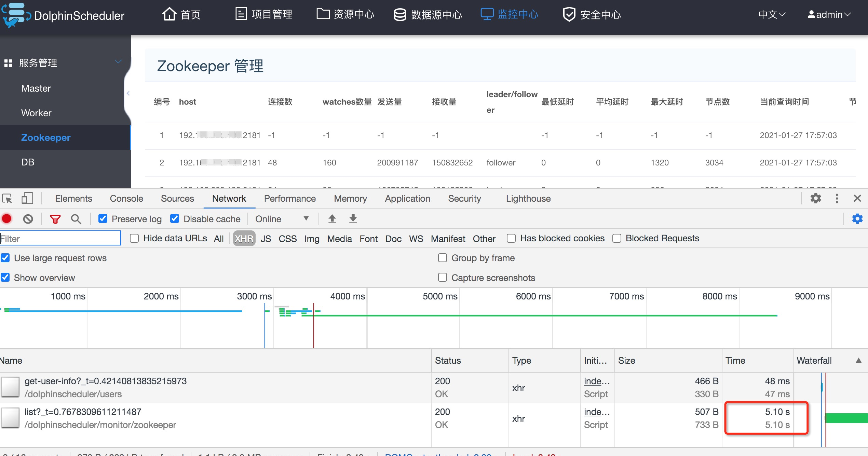Switch to the Sources tab
This screenshot has height=456, width=868.
coord(177,199)
